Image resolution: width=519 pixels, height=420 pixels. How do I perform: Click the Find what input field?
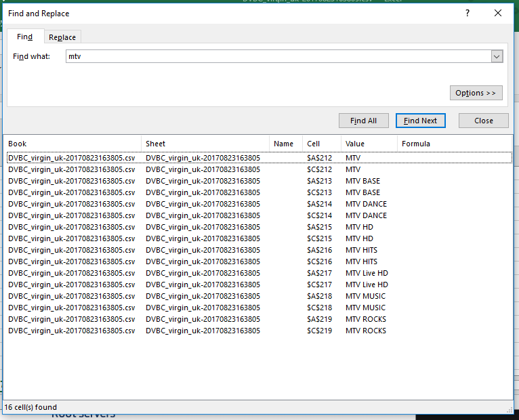(278, 56)
